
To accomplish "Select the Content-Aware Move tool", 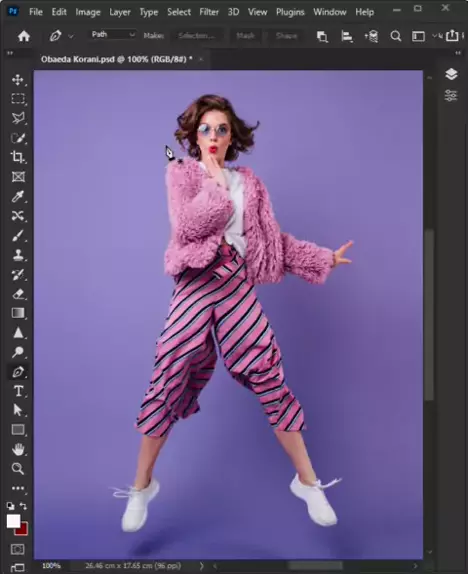I will coord(18,216).
